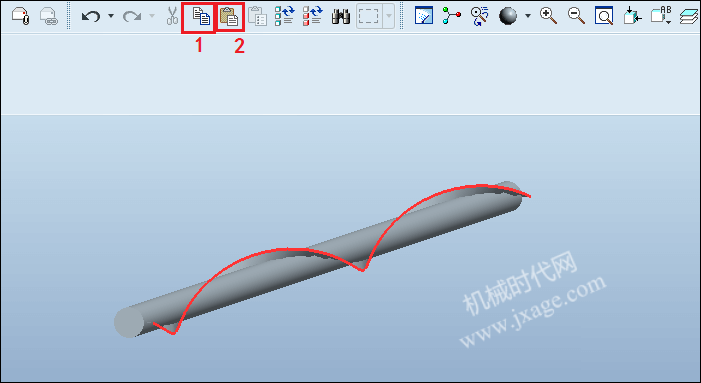Click the Redo arrow icon

tap(132, 17)
